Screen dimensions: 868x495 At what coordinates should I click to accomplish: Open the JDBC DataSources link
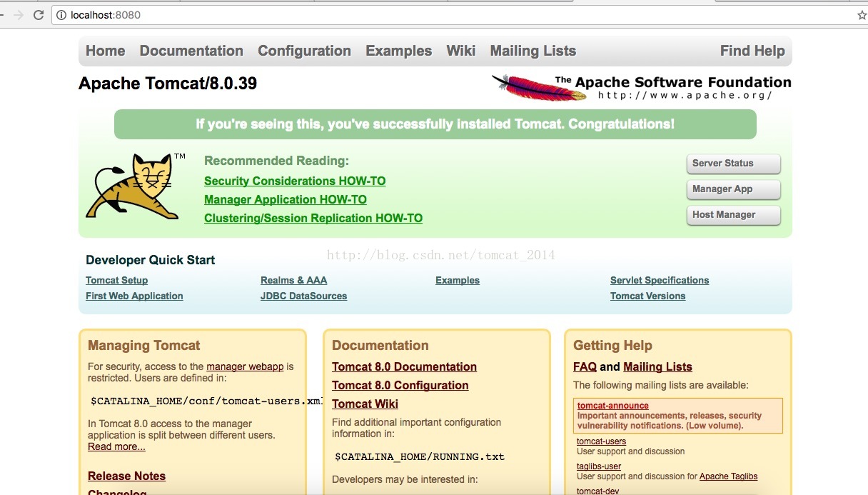[x=304, y=296]
